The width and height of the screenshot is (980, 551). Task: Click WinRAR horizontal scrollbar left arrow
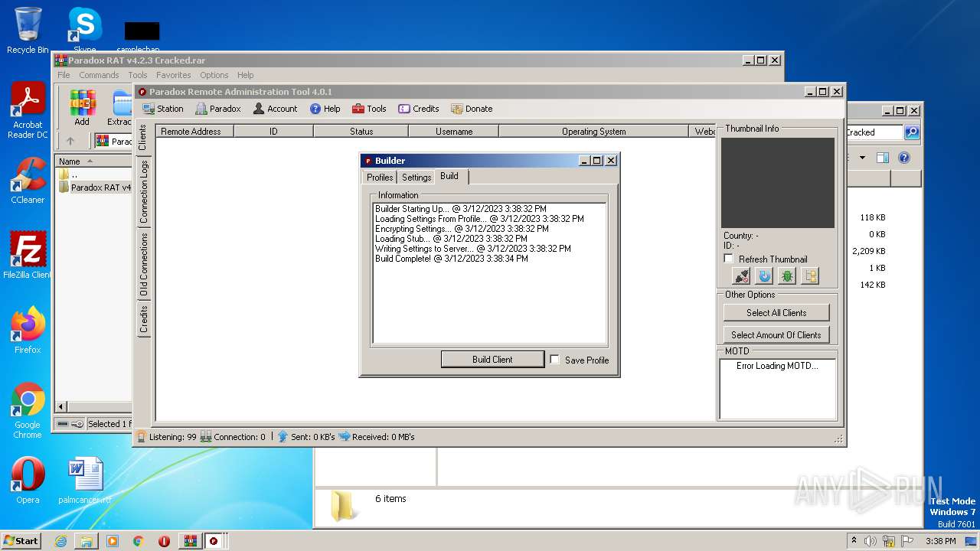pos(61,407)
